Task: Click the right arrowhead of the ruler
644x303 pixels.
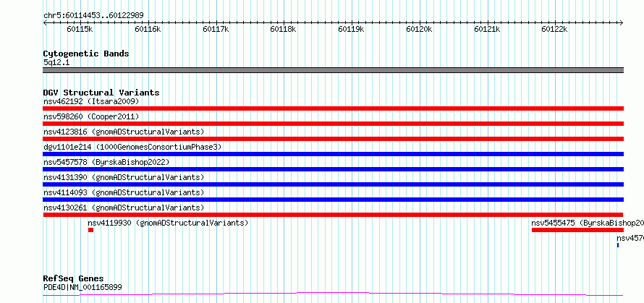Action: (x=622, y=23)
